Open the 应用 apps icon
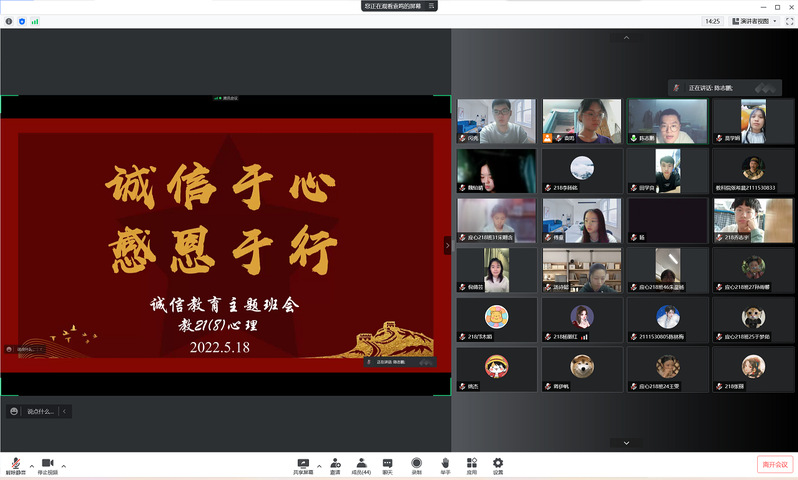This screenshot has height=480, width=798. (x=471, y=464)
